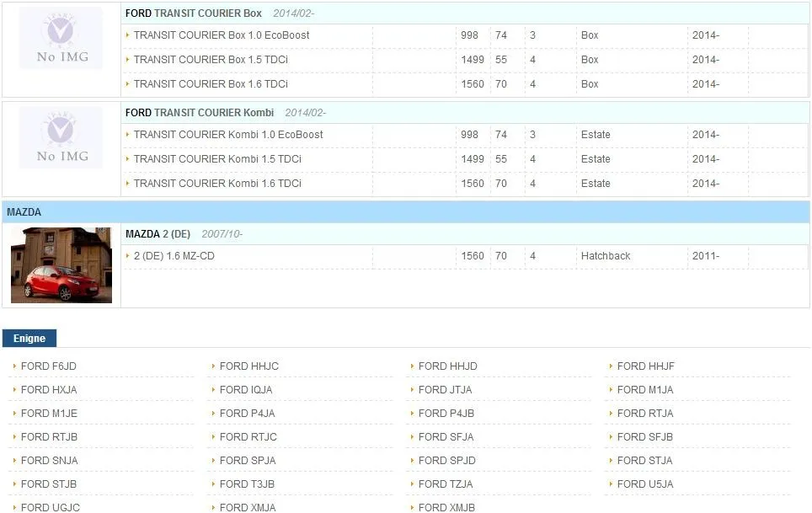The image size is (812, 513).
Task: Open engine FORD P4JA
Action: click(248, 414)
